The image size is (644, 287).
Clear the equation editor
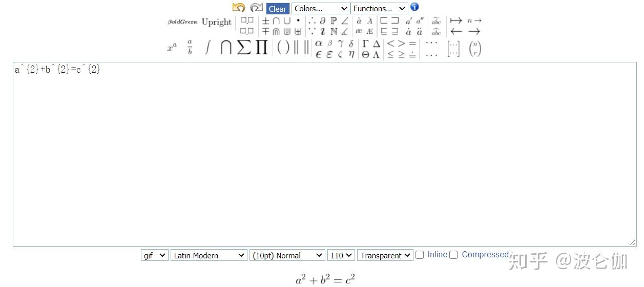point(277,9)
